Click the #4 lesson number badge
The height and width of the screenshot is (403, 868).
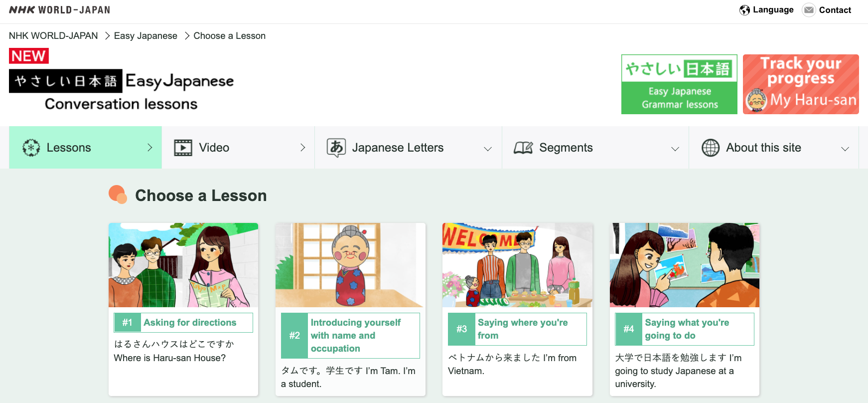coord(629,329)
